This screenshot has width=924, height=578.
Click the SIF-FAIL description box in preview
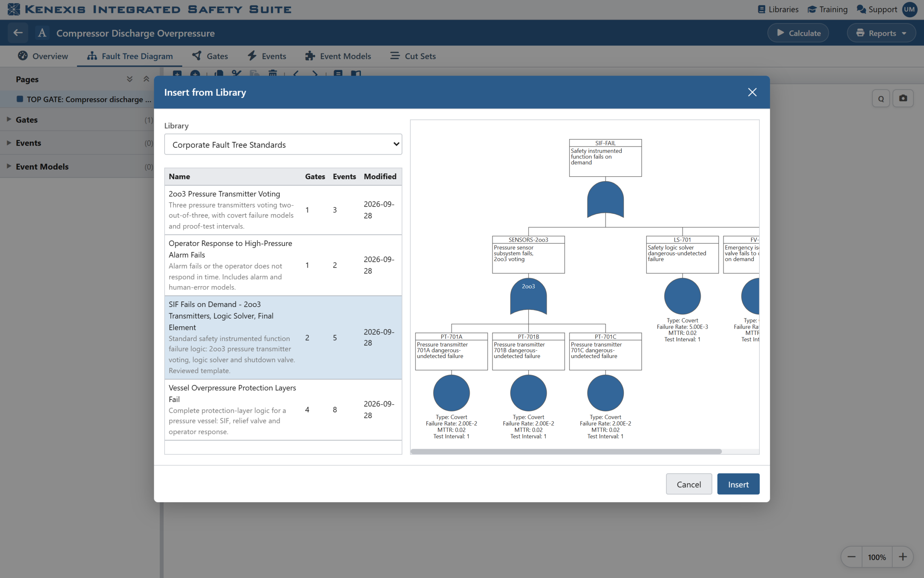(x=605, y=158)
